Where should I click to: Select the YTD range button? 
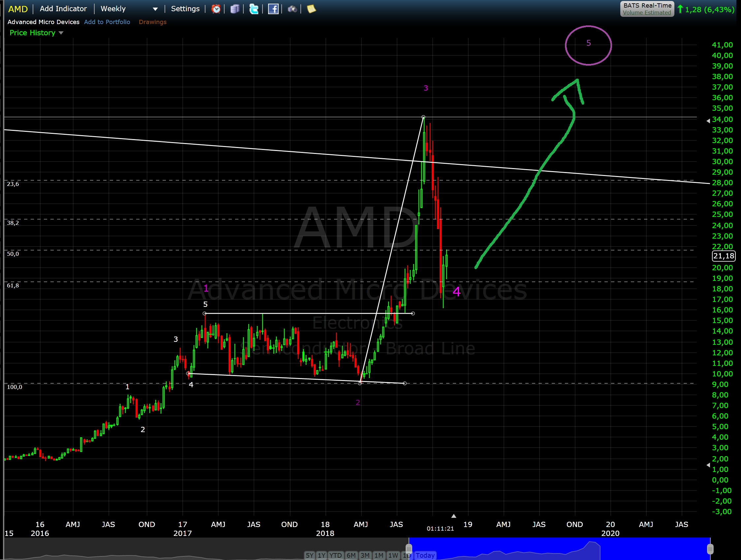335,555
